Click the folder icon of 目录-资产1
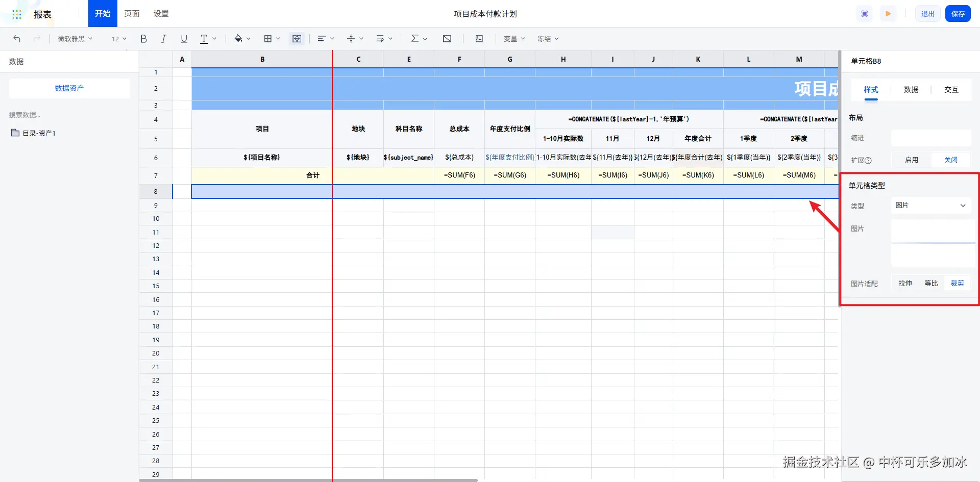The width and height of the screenshot is (980, 482). pyautogui.click(x=15, y=133)
